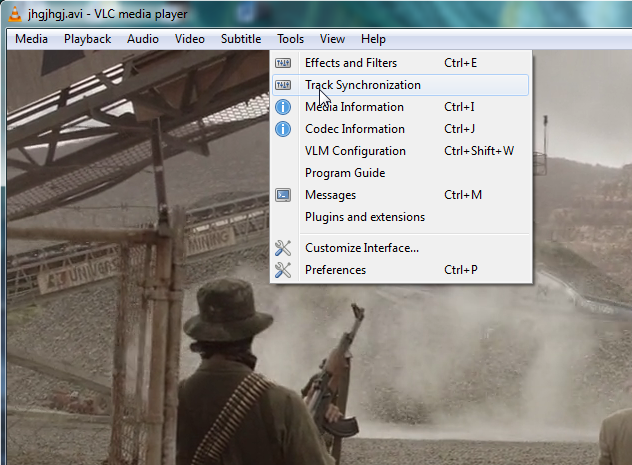Choose Customize Interface...

pyautogui.click(x=401, y=248)
